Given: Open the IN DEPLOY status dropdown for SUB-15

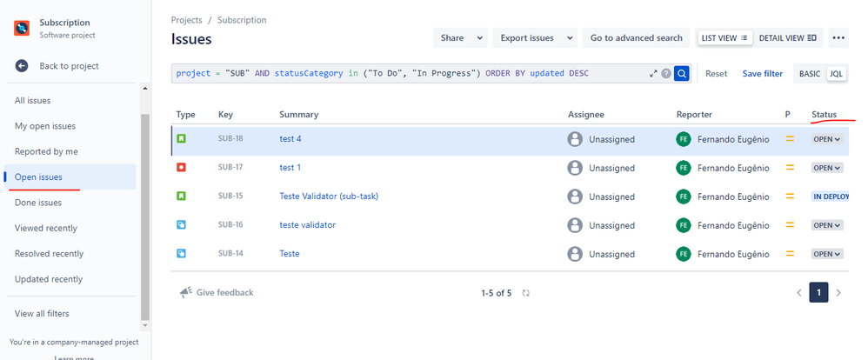Looking at the screenshot, I should [x=831, y=197].
